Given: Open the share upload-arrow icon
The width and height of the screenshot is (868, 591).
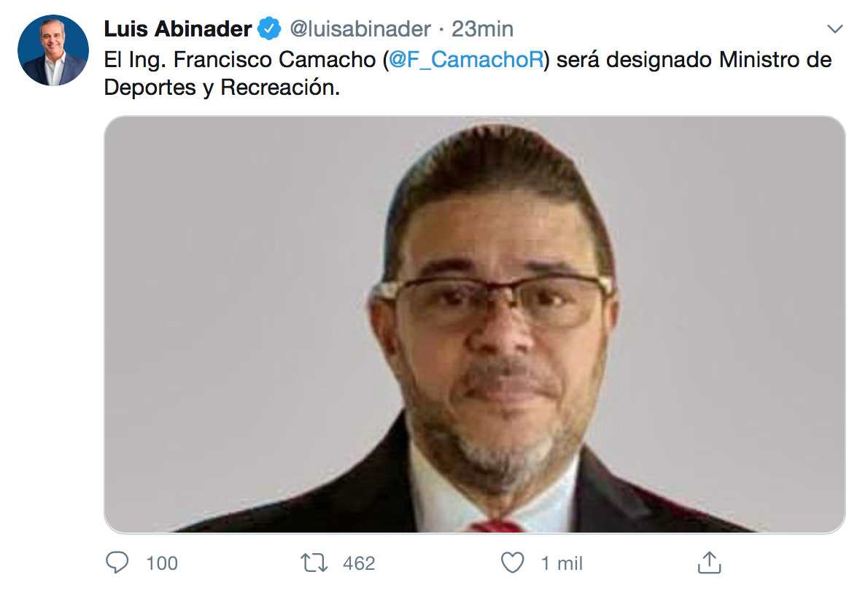Looking at the screenshot, I should click(x=709, y=563).
